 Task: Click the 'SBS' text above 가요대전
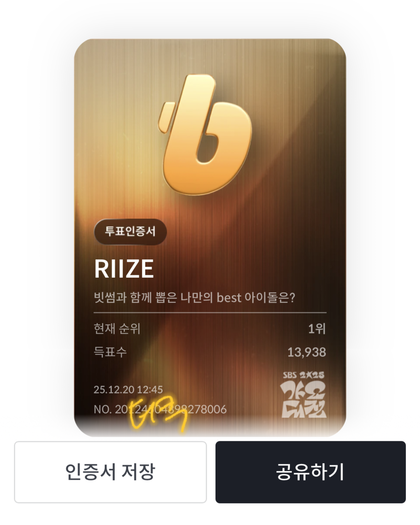click(290, 375)
